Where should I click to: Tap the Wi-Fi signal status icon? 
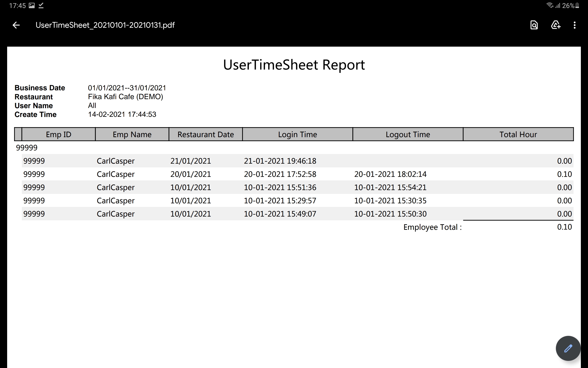click(550, 5)
